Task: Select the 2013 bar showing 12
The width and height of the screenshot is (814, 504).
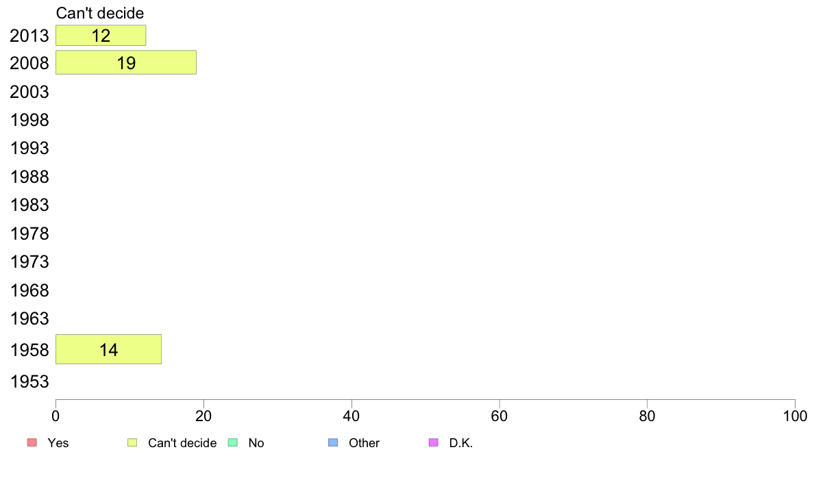Action: (x=101, y=36)
